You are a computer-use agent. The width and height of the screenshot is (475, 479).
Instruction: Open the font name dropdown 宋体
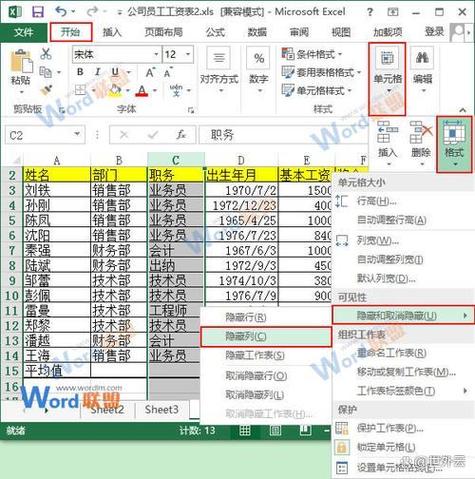(156, 54)
